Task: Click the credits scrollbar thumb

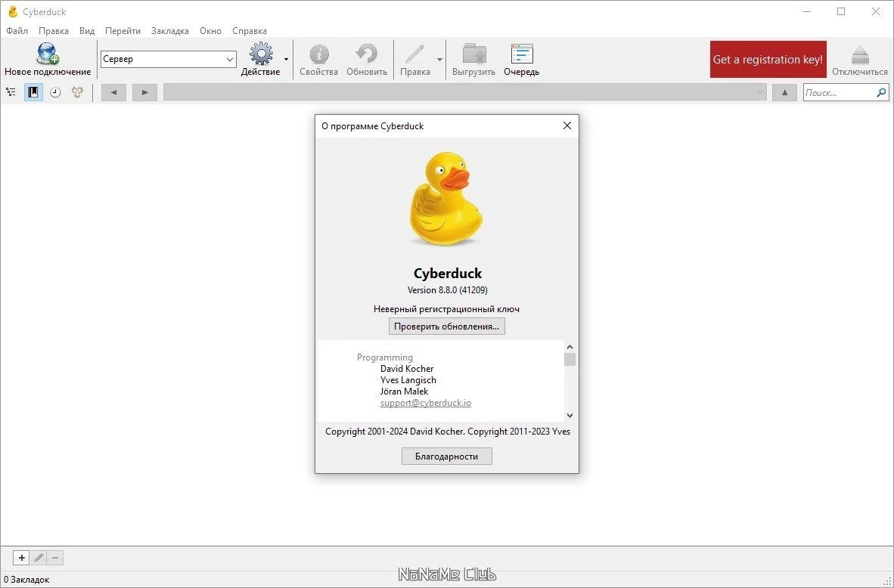Action: coord(570,360)
